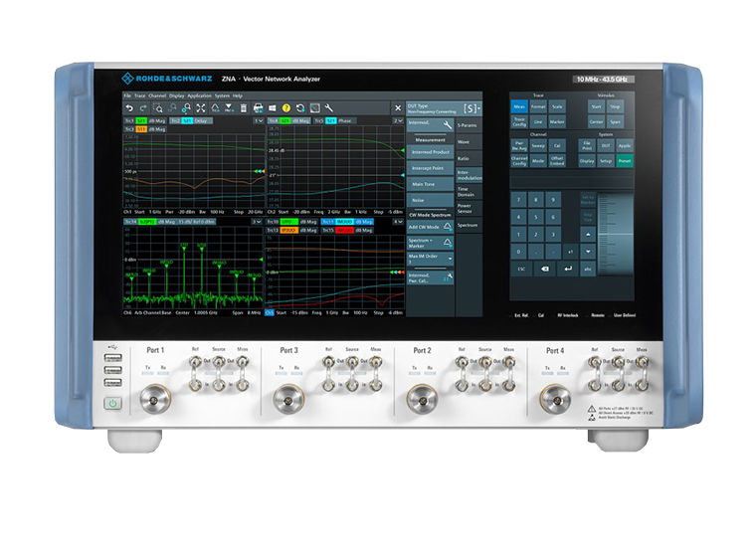This screenshot has height=547, width=756.
Task: Click the toolbar wrench settings icon
Action: (329, 108)
